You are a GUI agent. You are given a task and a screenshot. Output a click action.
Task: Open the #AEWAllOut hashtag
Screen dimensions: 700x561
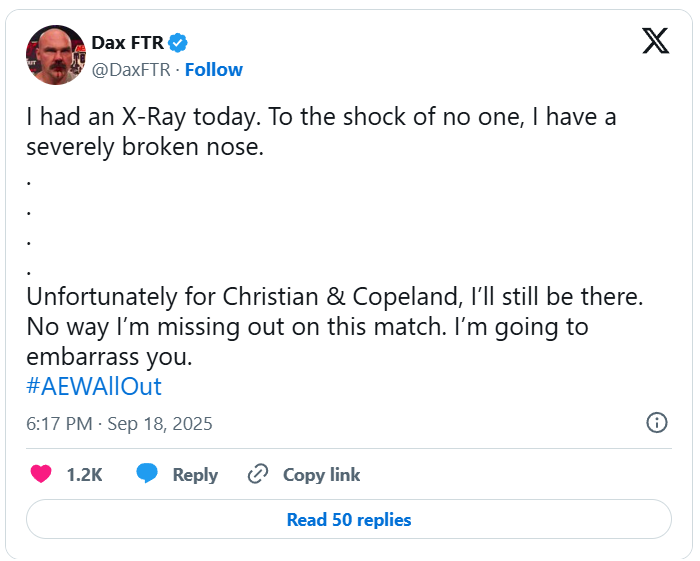[x=94, y=386]
